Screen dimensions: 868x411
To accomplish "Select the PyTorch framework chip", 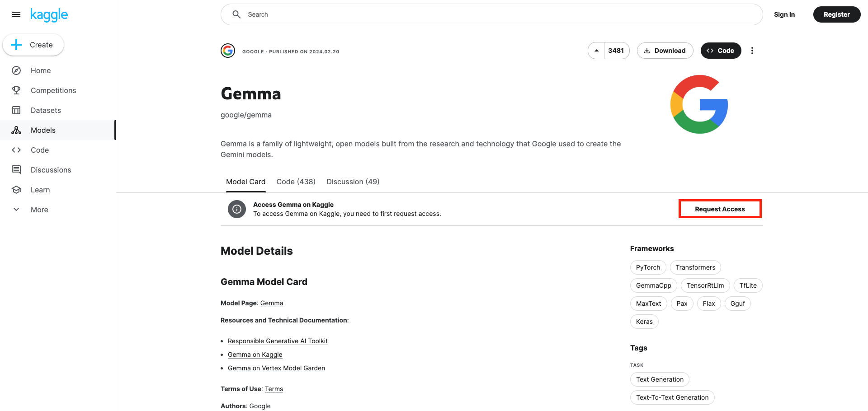I will click(648, 267).
